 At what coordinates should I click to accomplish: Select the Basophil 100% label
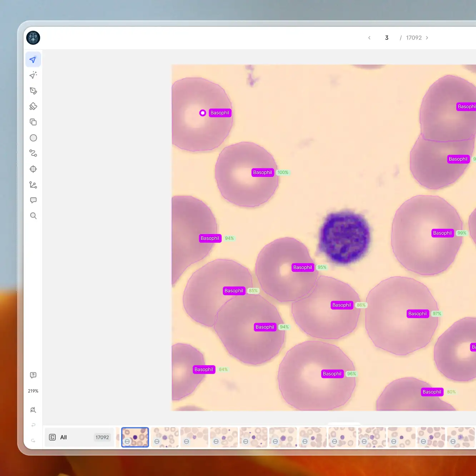(262, 172)
